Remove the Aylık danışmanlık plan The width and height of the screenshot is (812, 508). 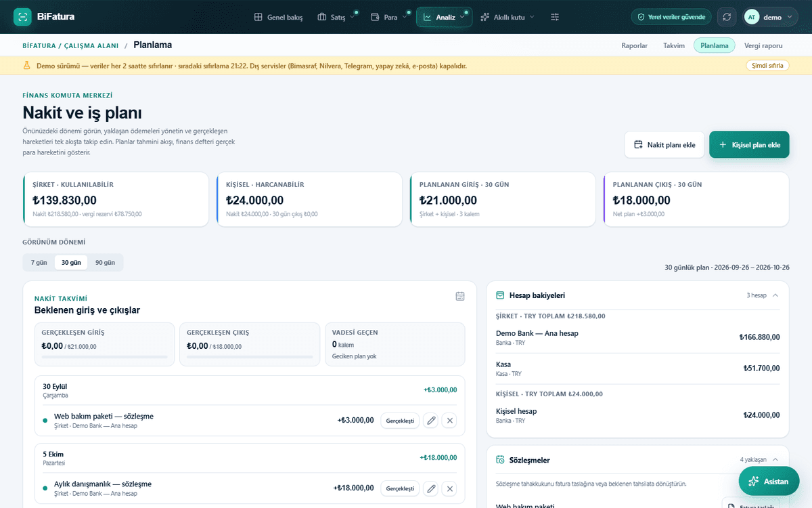click(449, 488)
